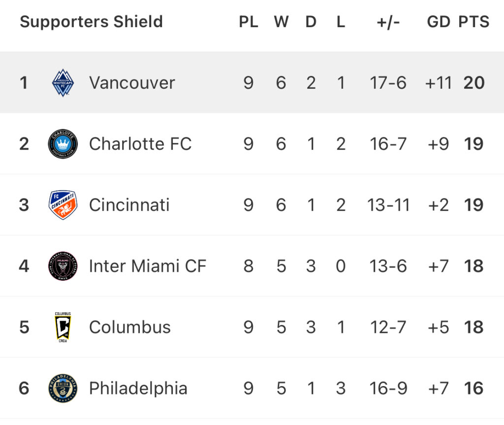Image resolution: width=504 pixels, height=425 pixels.
Task: Click the Supporters Shield table title
Action: [91, 22]
